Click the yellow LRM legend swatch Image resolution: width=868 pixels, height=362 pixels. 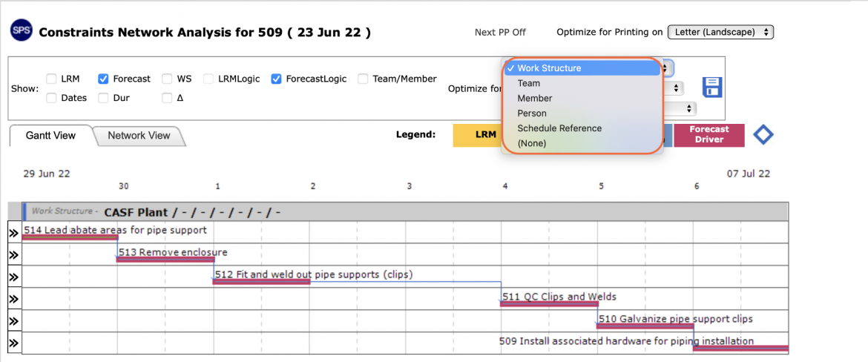[x=476, y=135]
